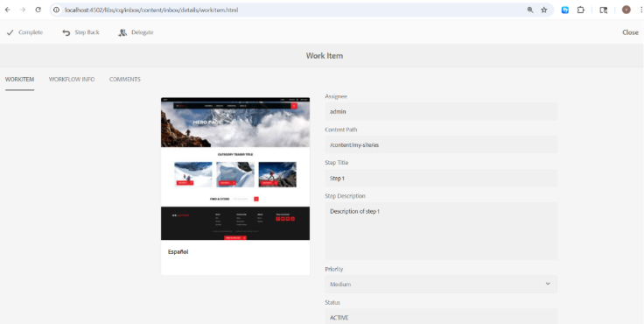This screenshot has height=324, width=644.
Task: Click the Delegate users icon
Action: [x=122, y=32]
